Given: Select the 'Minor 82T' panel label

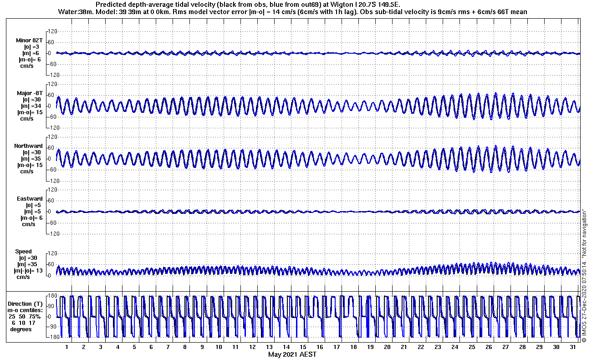Looking at the screenshot, I should (29, 40).
